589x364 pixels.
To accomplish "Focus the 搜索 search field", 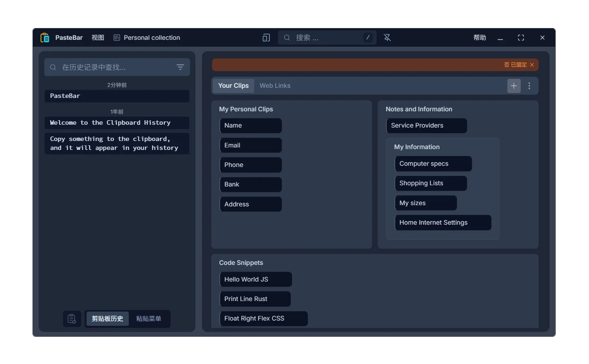I will point(327,38).
